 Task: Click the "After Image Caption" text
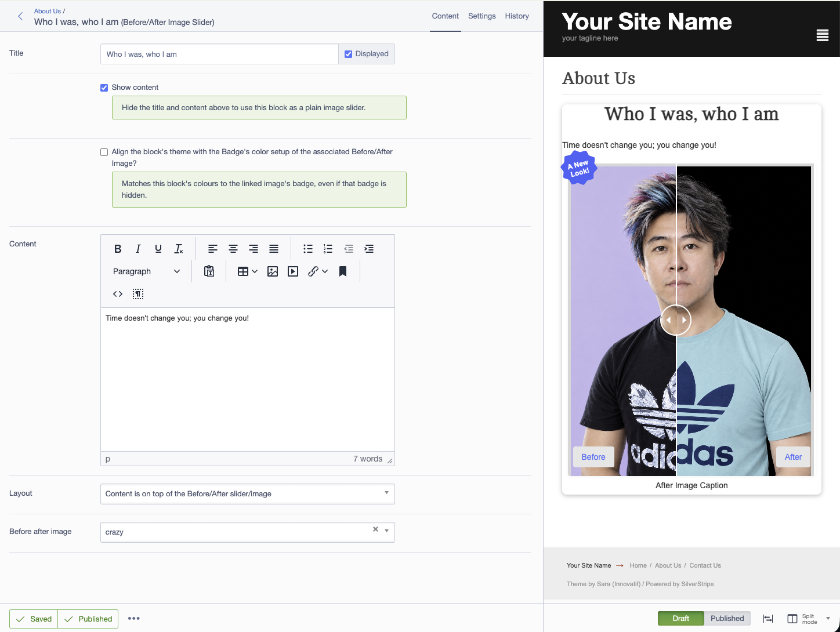click(691, 485)
